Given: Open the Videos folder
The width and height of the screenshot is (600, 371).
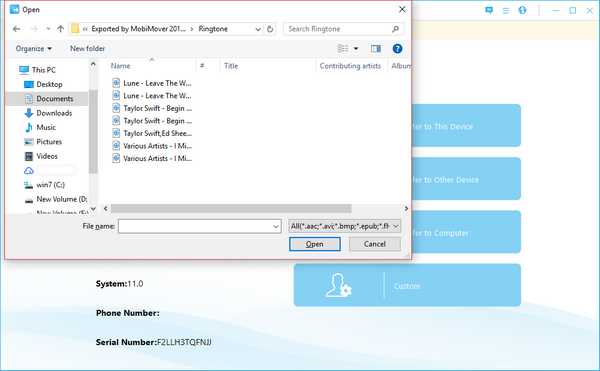Looking at the screenshot, I should 41,156.
